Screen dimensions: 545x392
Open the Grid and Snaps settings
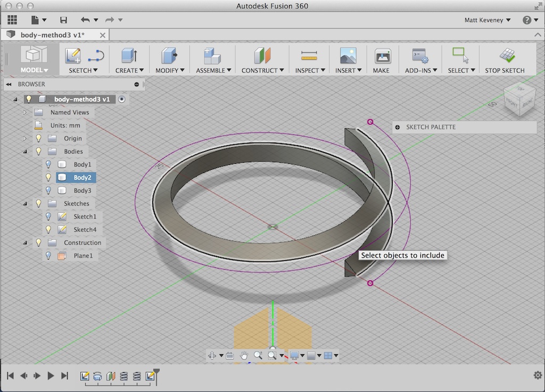pos(311,355)
